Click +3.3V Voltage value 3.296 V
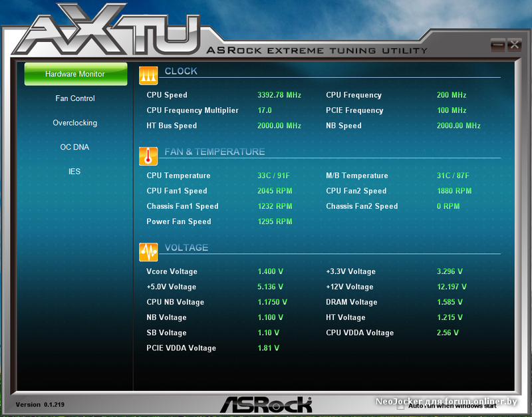 point(450,271)
